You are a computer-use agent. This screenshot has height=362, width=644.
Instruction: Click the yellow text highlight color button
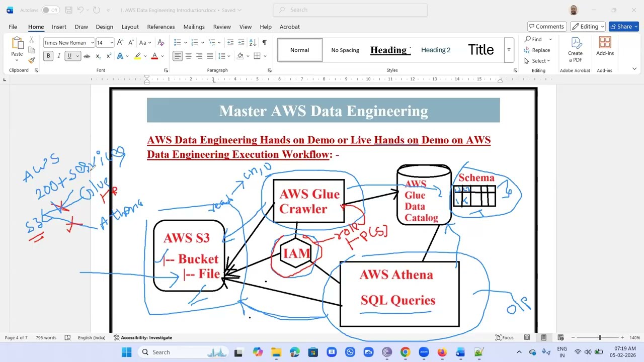coord(137,56)
